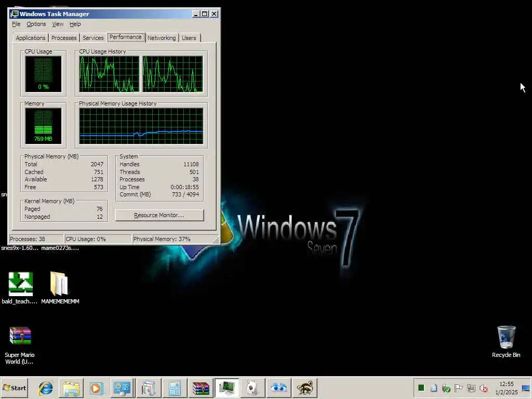Click the Cached memory value 751

pyautogui.click(x=98, y=172)
